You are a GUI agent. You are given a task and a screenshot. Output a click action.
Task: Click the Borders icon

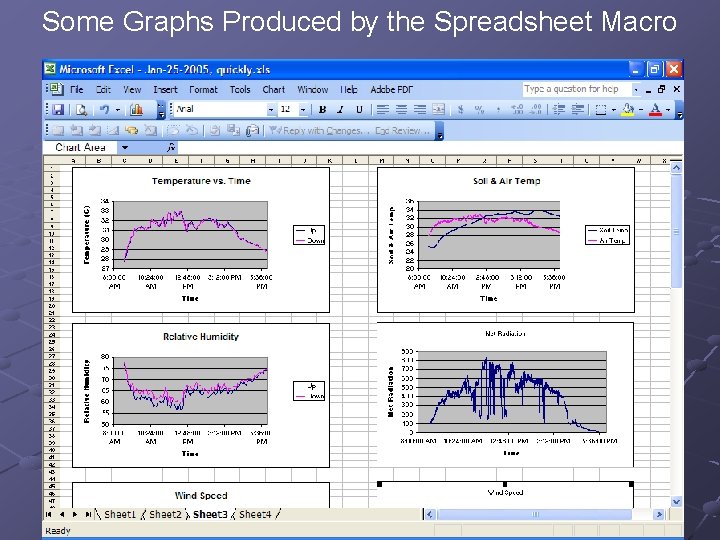click(601, 110)
